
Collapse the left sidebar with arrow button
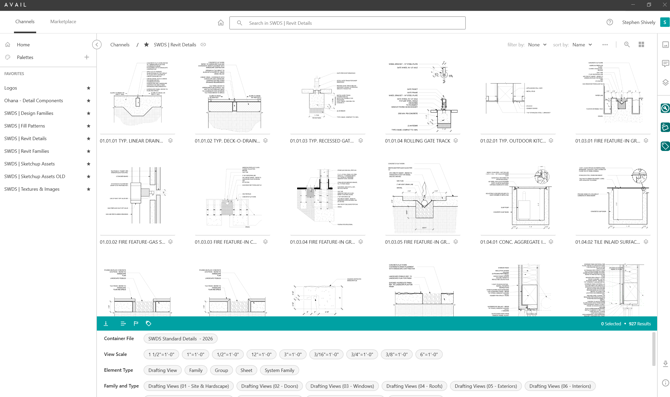[x=97, y=44]
